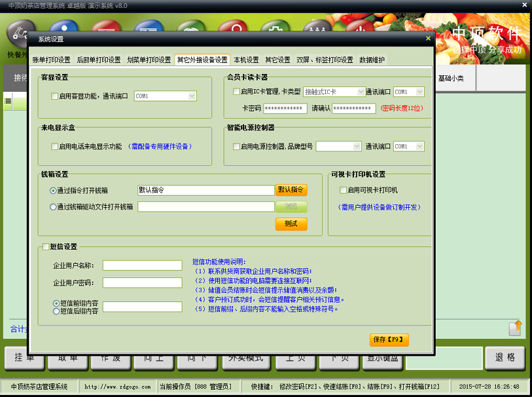Open 数据维护 tab
The height and width of the screenshot is (397, 532).
[372, 60]
